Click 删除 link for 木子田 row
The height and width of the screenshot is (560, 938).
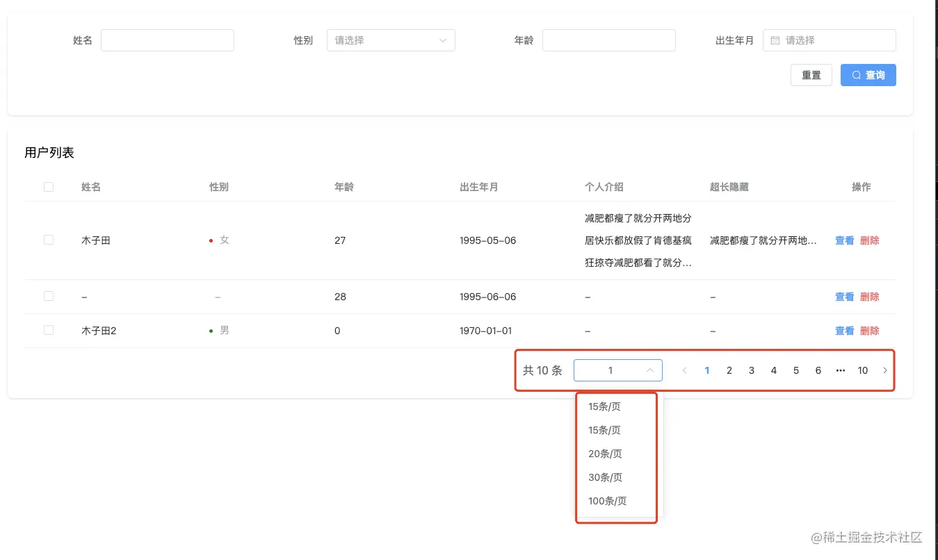click(x=870, y=240)
